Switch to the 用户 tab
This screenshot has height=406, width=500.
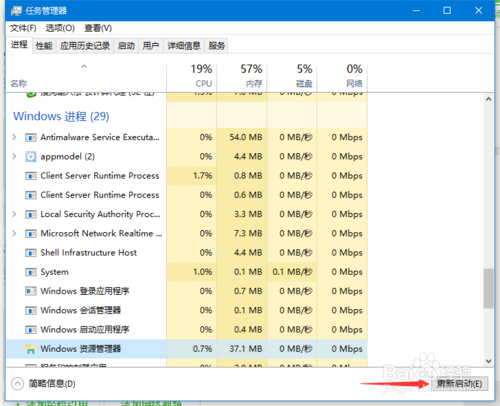151,46
